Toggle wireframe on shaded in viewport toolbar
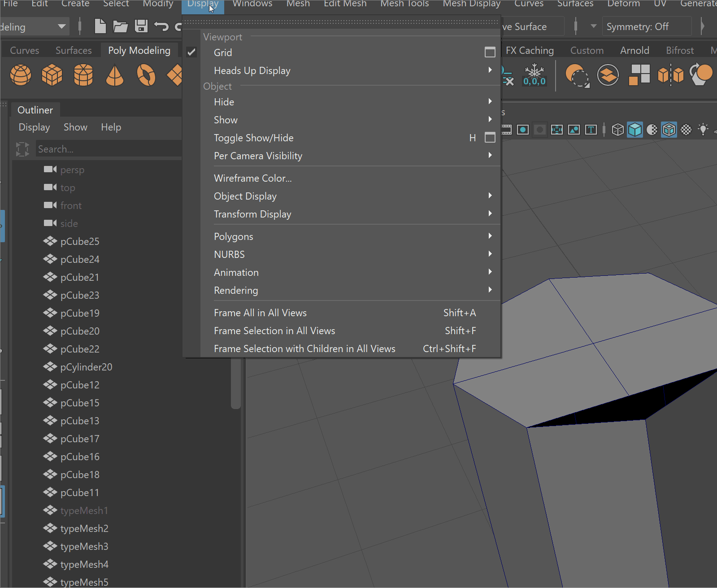 tap(669, 130)
